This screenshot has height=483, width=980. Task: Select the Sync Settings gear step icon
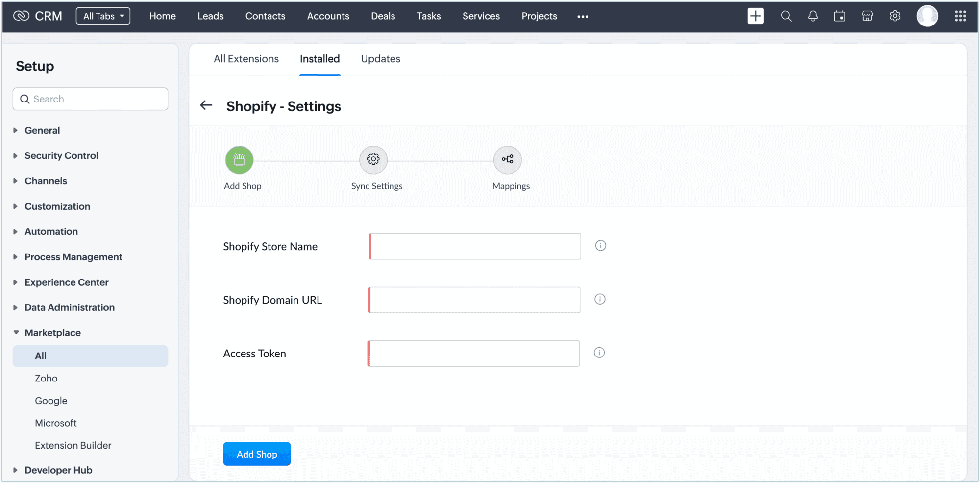373,160
